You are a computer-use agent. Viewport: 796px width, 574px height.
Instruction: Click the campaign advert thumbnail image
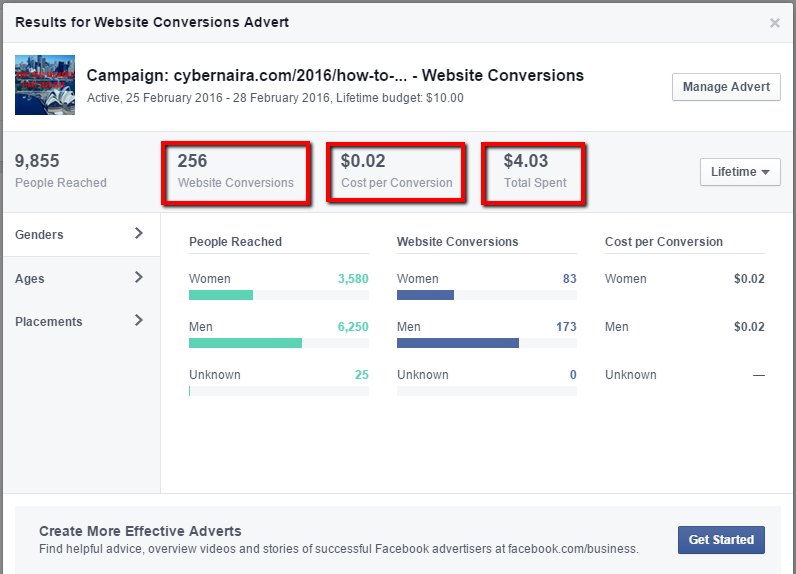45,86
